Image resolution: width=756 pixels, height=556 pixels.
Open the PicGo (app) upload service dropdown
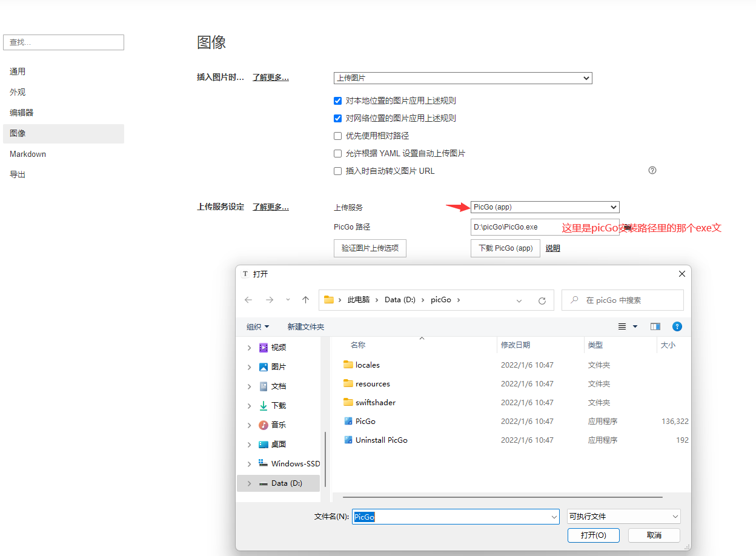[545, 207]
